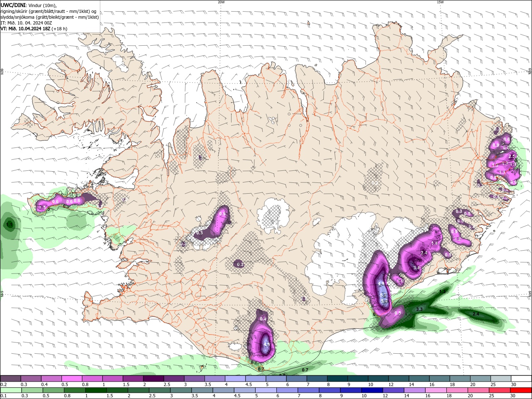Select the light lavender 4 swatch, upper legend bar
Screen dimensions: 532x399
pos(235,378)
